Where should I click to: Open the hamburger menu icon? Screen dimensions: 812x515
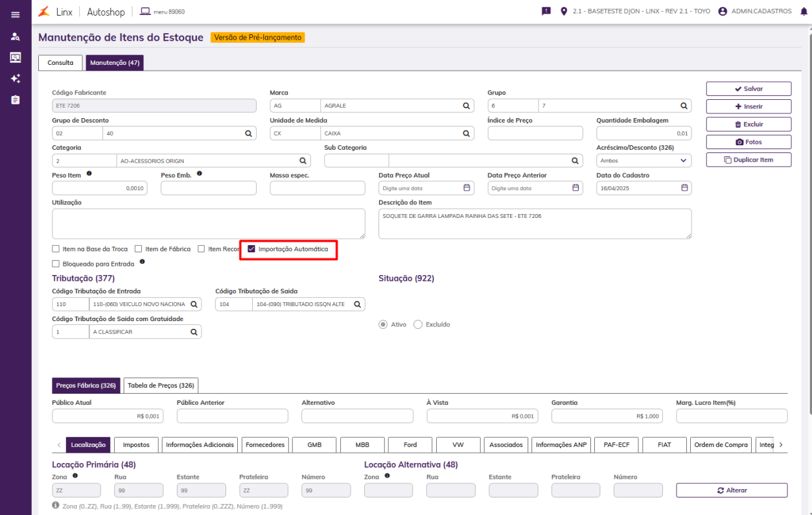[x=16, y=14]
